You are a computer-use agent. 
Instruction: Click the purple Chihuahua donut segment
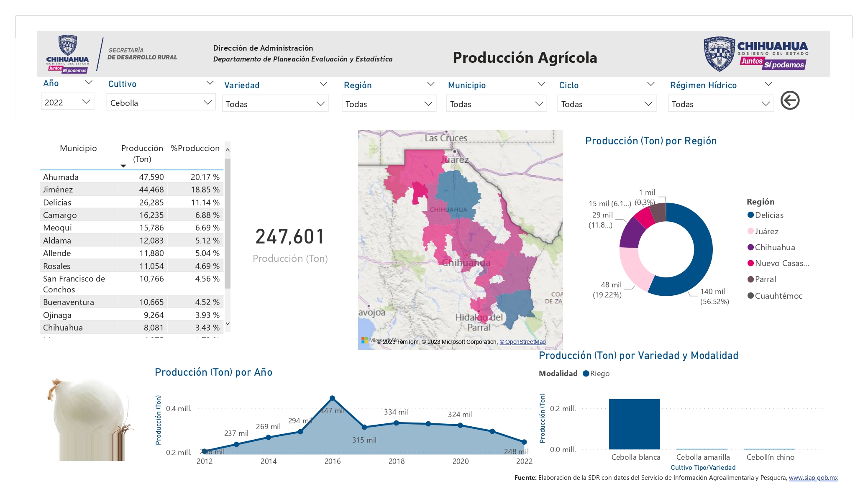632,233
